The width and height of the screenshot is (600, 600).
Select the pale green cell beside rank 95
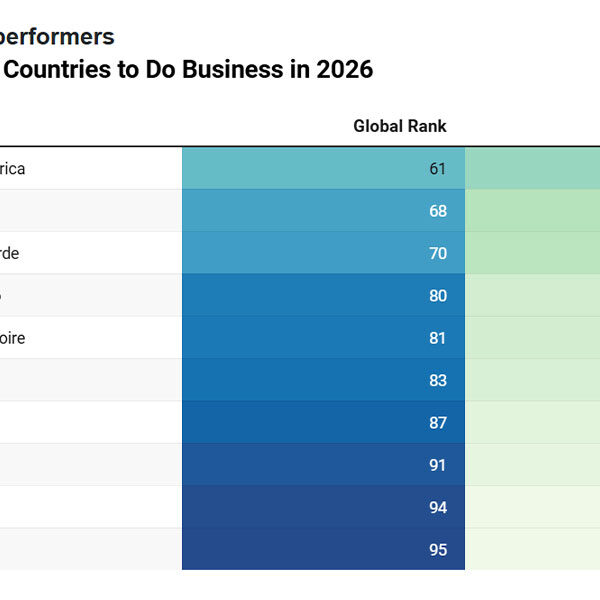(x=532, y=549)
